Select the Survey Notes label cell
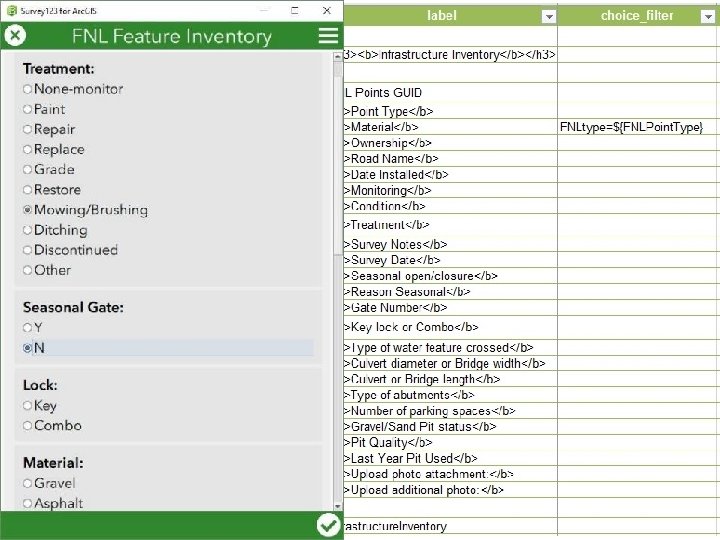 click(x=450, y=244)
